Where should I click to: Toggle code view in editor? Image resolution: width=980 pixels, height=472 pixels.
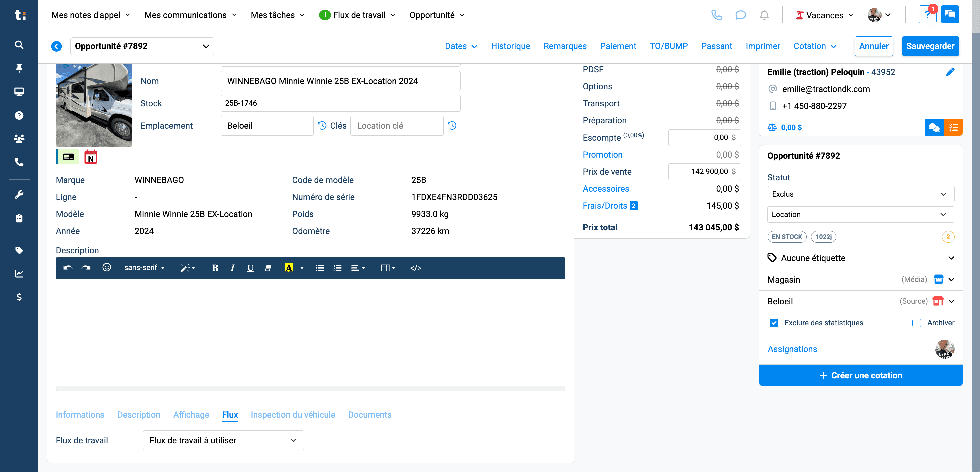[x=415, y=268]
